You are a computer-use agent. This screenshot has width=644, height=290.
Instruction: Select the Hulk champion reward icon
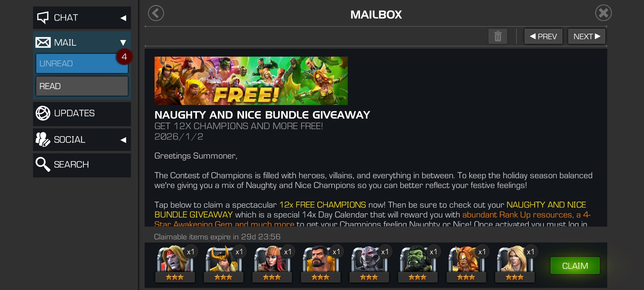tap(418, 263)
